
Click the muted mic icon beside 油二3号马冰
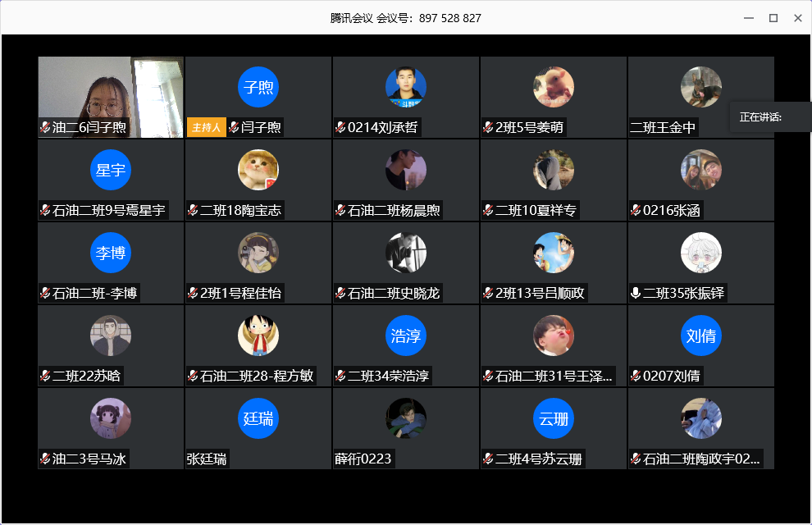click(45, 459)
